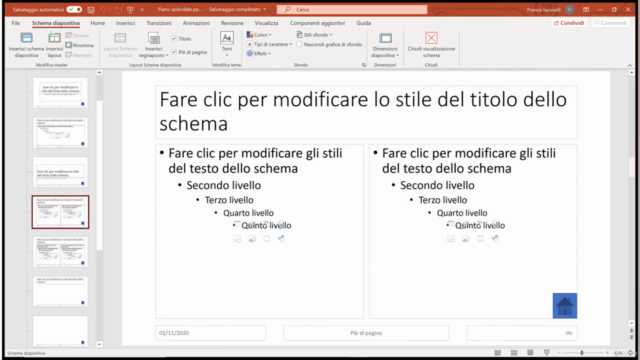This screenshot has width=640, height=360.
Task: Click the Mantieni button
Action: tap(79, 55)
